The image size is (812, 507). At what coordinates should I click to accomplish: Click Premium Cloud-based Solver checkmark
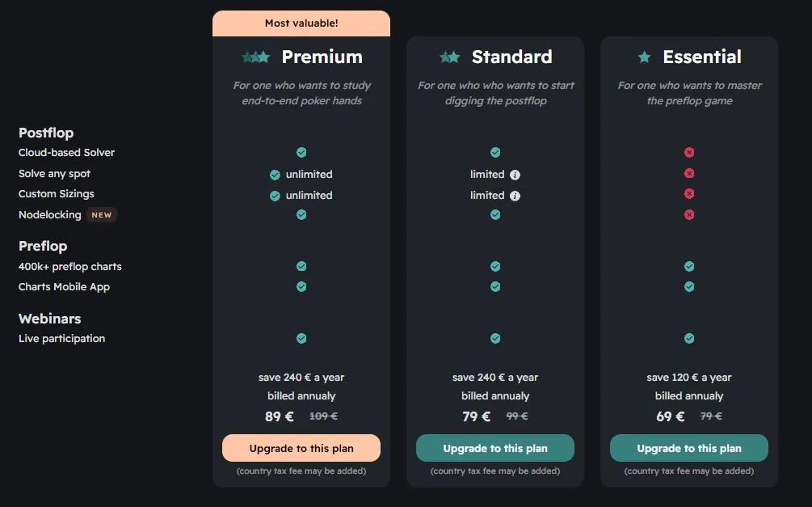tap(301, 152)
